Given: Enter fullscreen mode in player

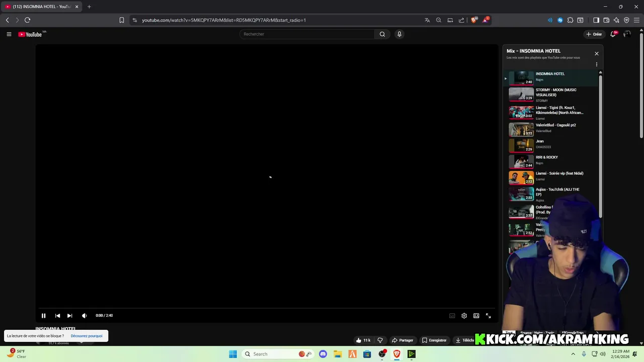Looking at the screenshot, I should click(x=488, y=316).
